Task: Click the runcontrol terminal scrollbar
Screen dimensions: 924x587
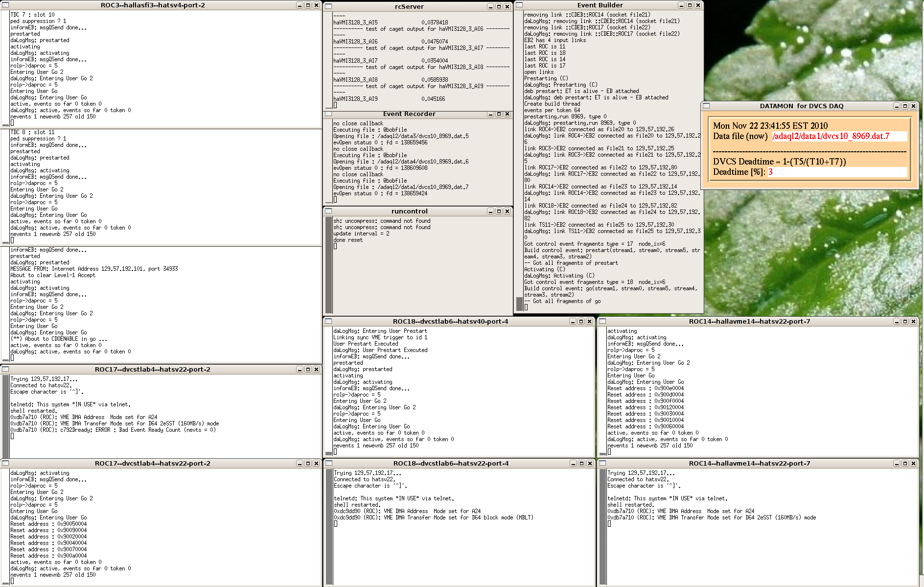Action: pos(329,265)
